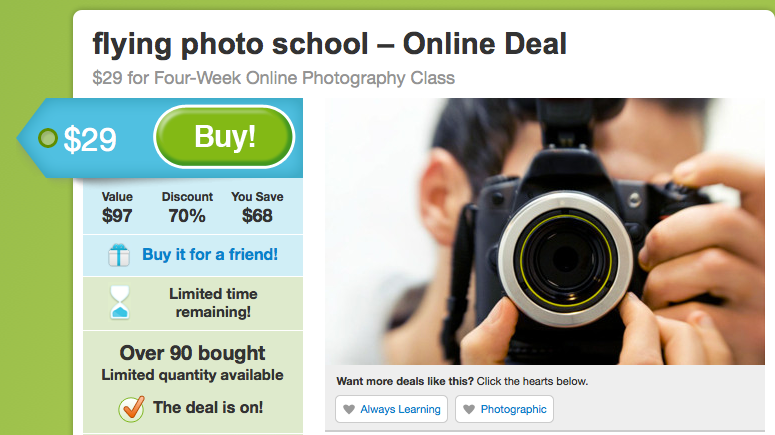
Task: Click the heart icon beside Photographic
Action: [469, 409]
